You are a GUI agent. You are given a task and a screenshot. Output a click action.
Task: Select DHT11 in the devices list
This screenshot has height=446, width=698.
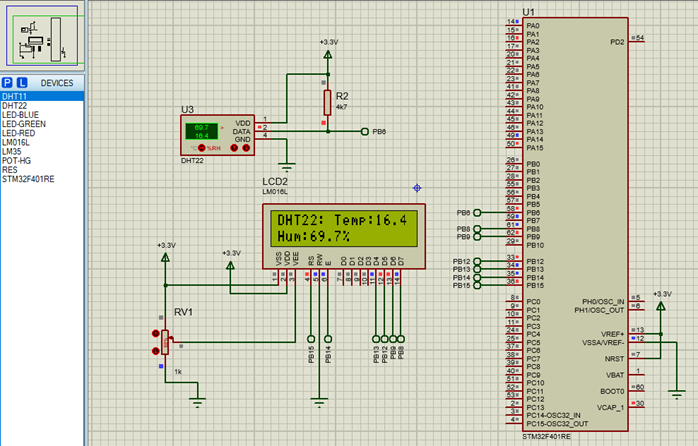(15, 96)
